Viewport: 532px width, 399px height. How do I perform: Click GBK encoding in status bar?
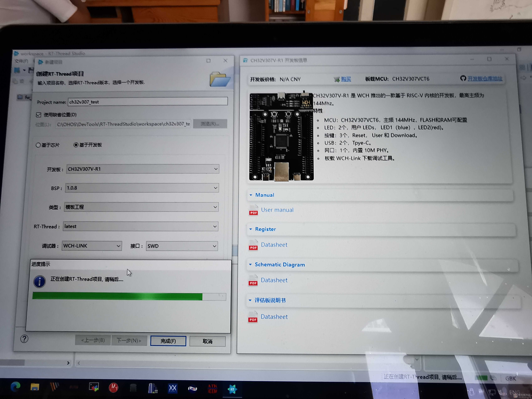click(x=511, y=378)
